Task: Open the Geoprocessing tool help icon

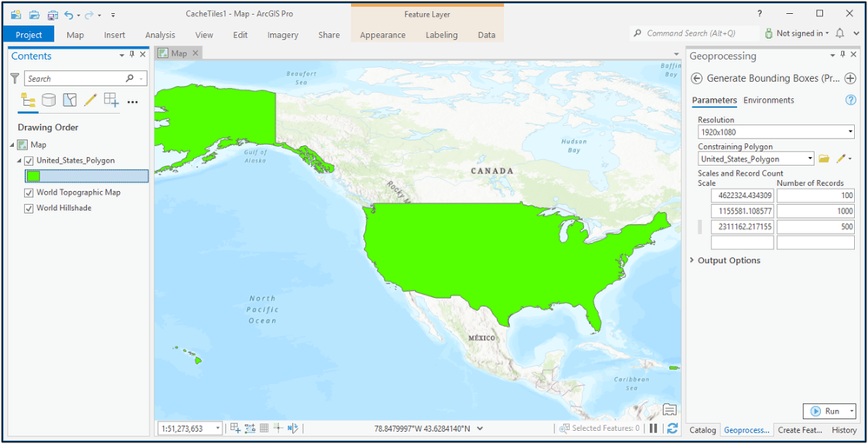Action: point(851,100)
